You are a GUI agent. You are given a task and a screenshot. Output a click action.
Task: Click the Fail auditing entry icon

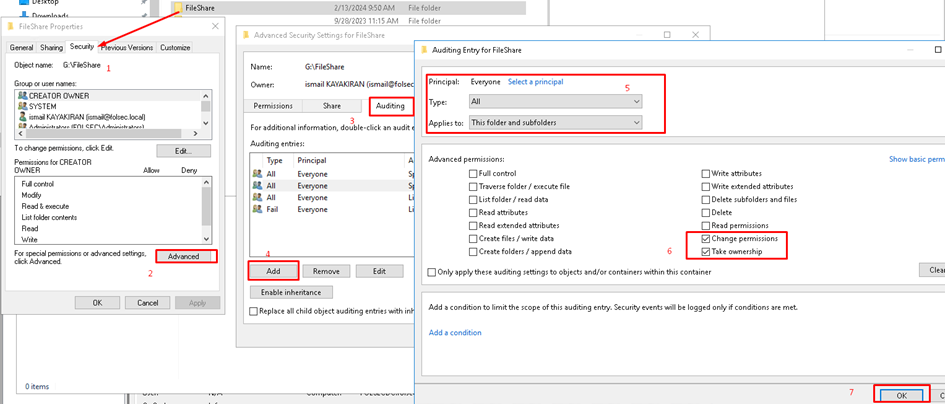click(x=257, y=210)
